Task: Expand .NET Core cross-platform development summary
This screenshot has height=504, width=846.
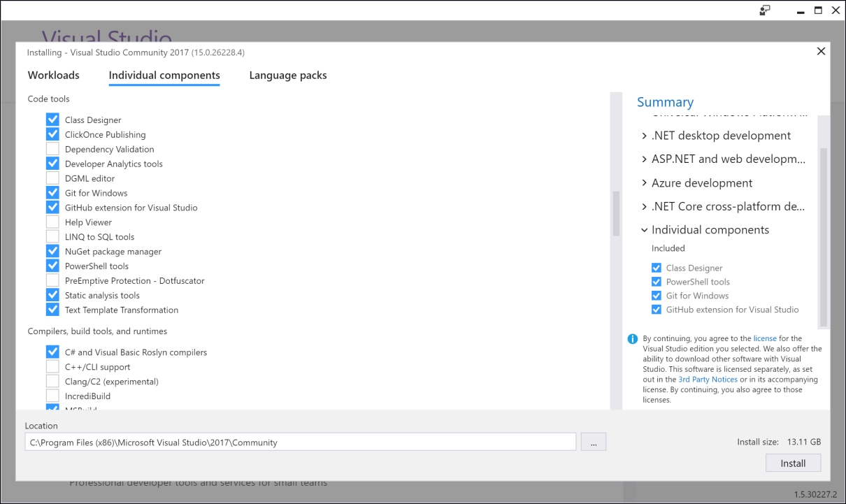Action: coord(644,207)
